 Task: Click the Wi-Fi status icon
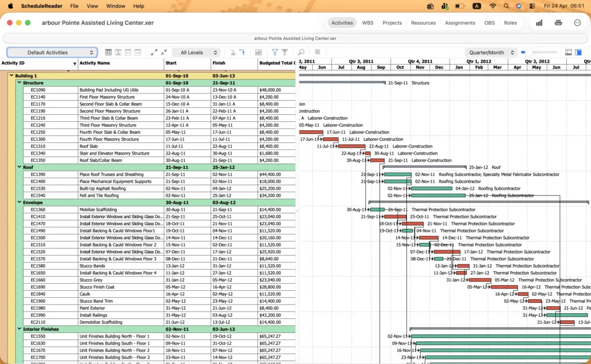[493, 6]
